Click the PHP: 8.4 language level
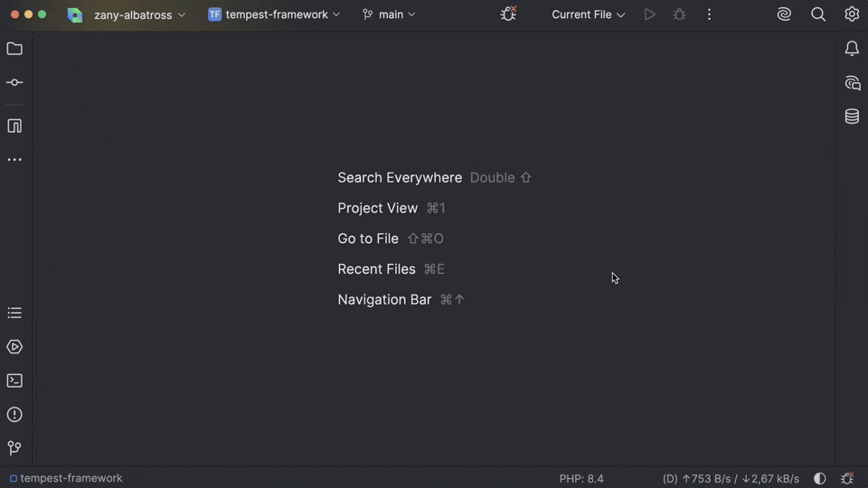 (581, 478)
